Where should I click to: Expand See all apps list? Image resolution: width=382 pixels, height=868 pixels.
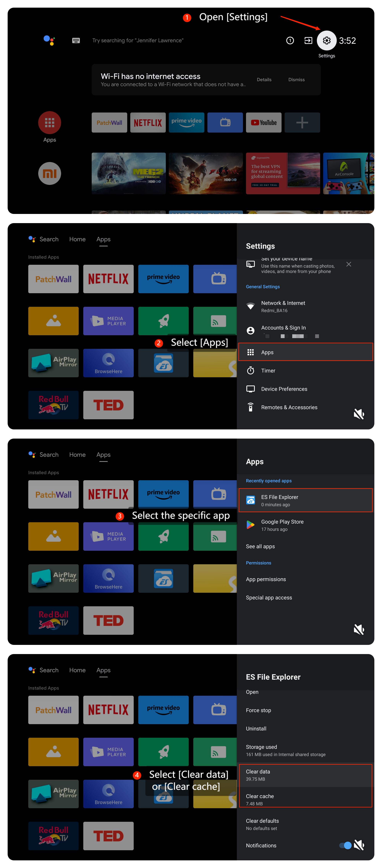[x=260, y=546]
